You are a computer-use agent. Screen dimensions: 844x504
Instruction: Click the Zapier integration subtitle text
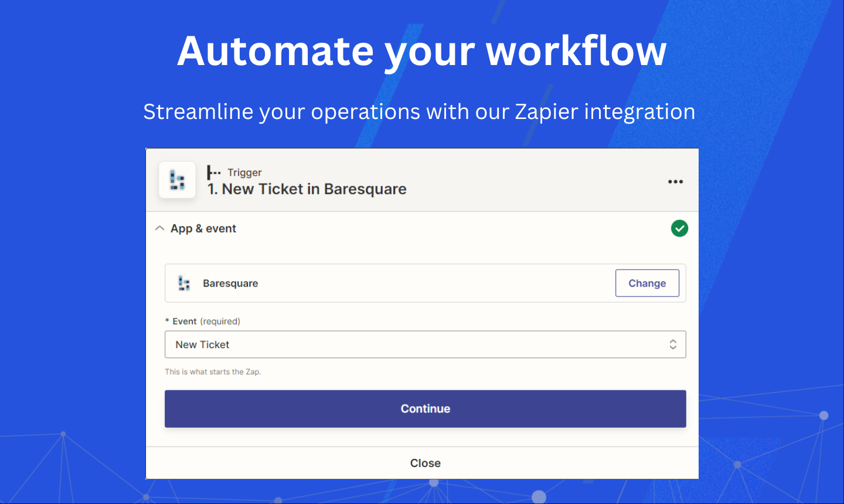pos(419,111)
